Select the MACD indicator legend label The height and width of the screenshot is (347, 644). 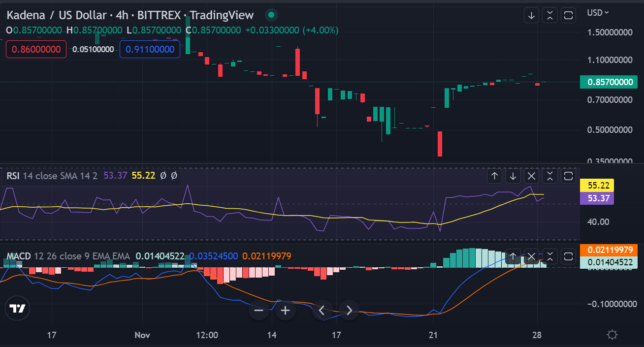point(19,256)
